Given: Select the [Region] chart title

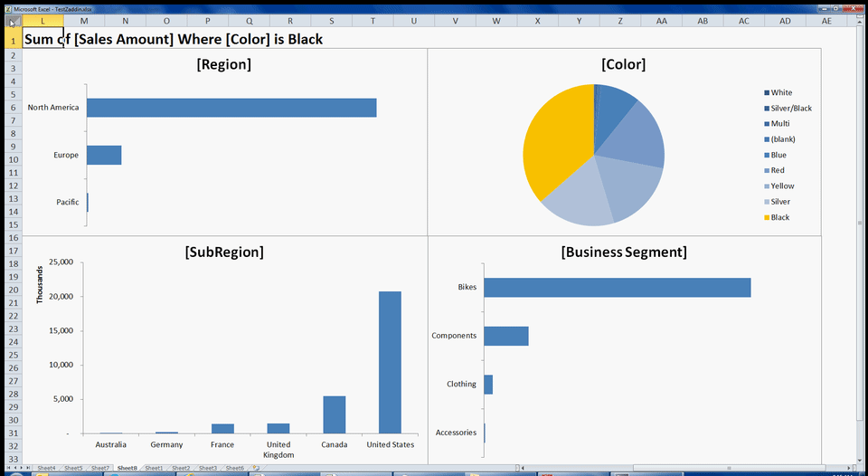Looking at the screenshot, I should pos(223,64).
